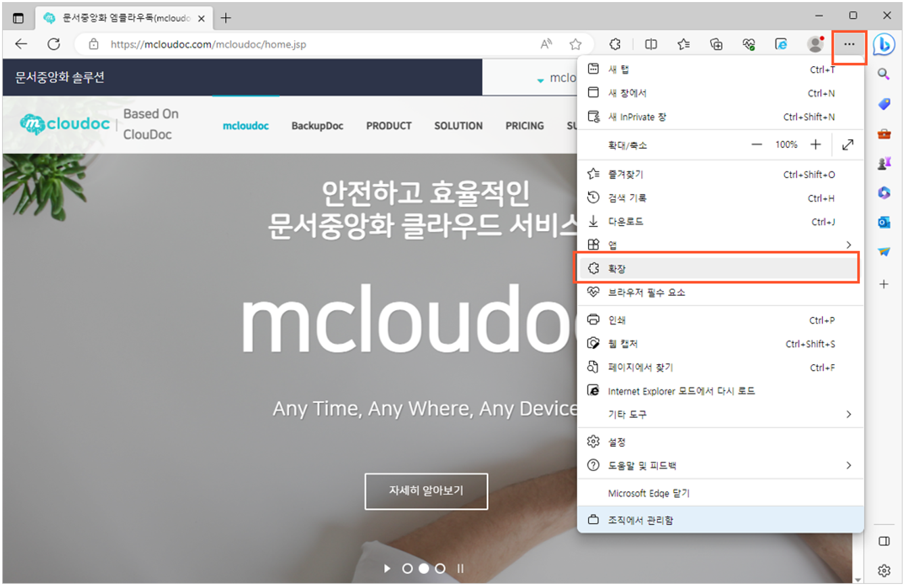Pause the hero carousel slideshow
This screenshot has width=906, height=588.
[x=460, y=568]
